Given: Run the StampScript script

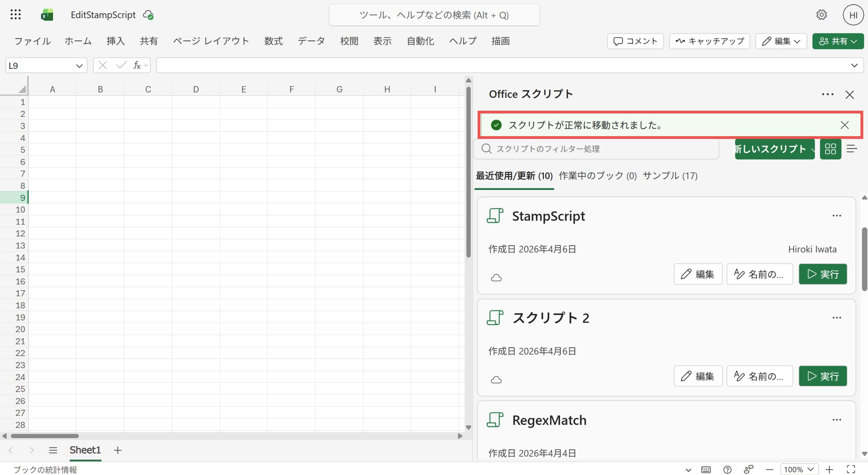Looking at the screenshot, I should [823, 274].
